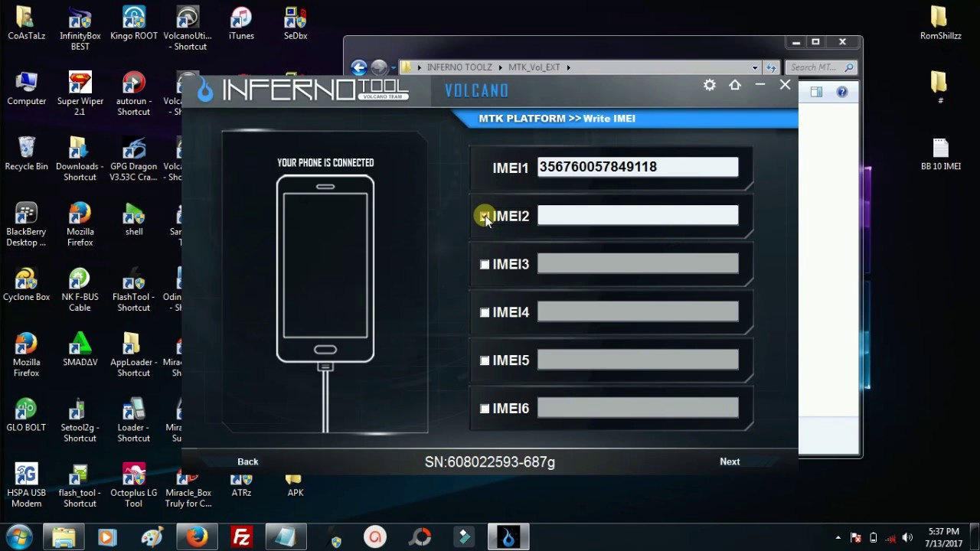Open shell desktop icon
980x551 pixels.
134,219
